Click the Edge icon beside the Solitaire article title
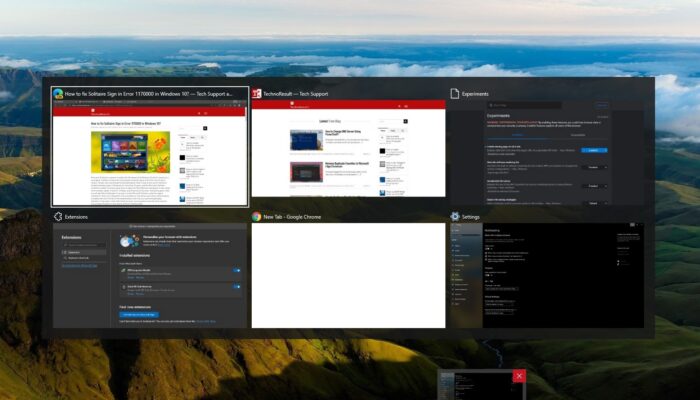 58,93
